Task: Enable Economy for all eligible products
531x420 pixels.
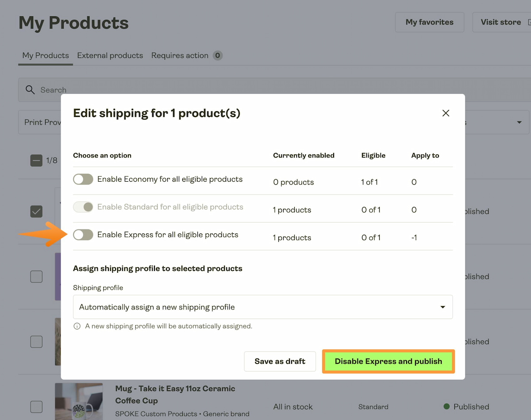Action: click(83, 179)
